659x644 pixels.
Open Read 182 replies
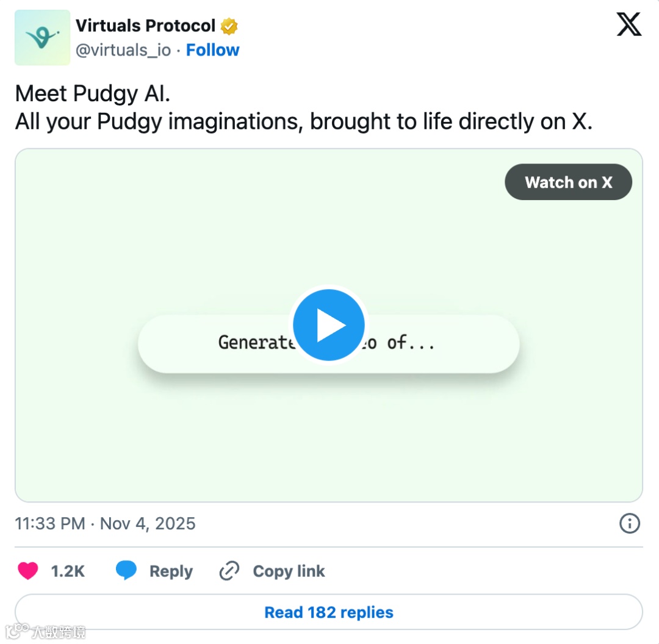click(x=329, y=612)
